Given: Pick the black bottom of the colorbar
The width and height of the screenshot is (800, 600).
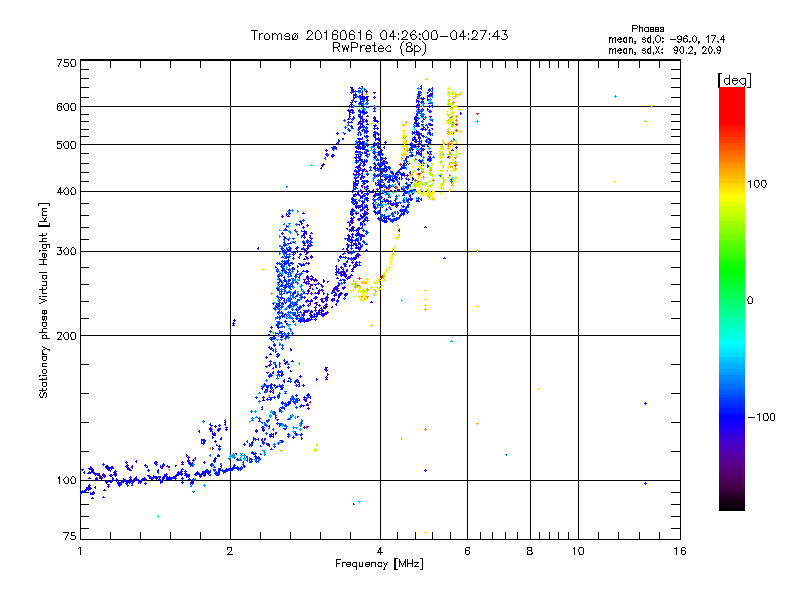Looking at the screenshot, I should (732, 503).
